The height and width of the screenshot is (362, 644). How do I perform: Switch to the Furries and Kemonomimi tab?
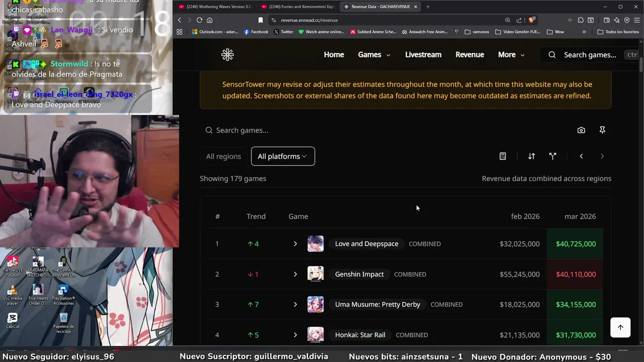[x=298, y=7]
